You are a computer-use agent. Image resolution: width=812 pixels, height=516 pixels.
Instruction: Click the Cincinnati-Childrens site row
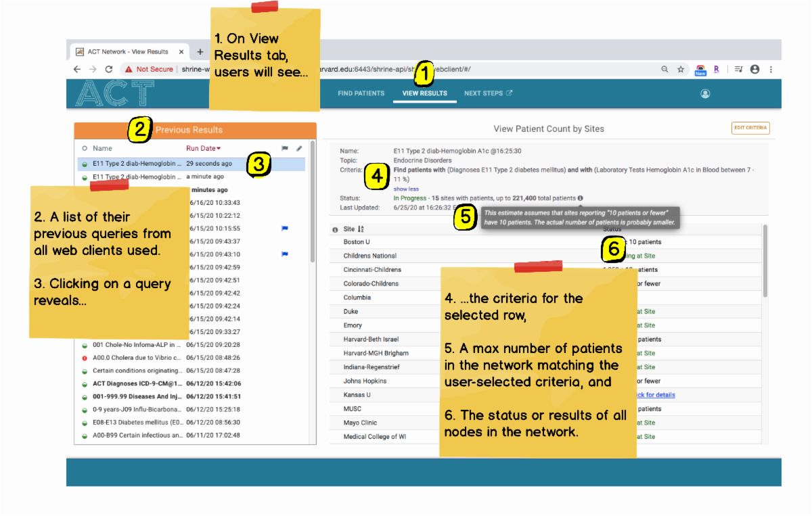coord(547,270)
